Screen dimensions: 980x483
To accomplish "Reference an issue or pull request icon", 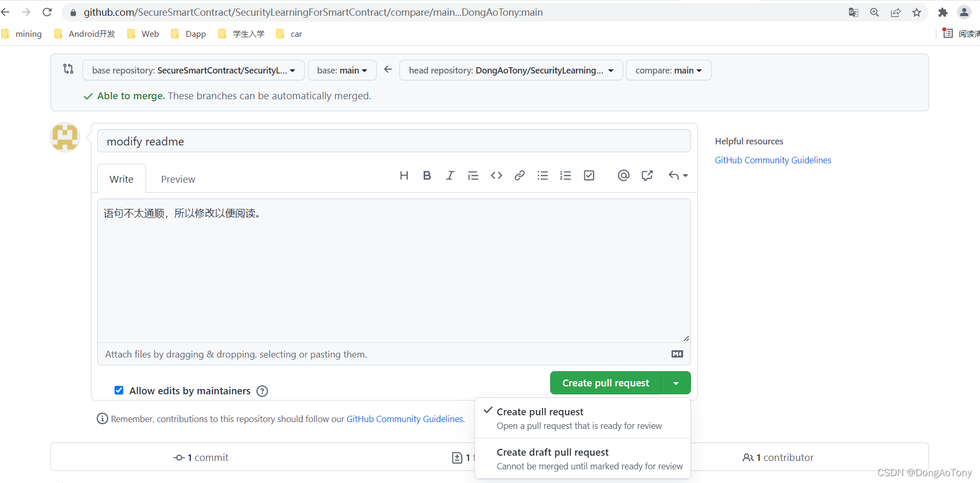I will pos(647,175).
